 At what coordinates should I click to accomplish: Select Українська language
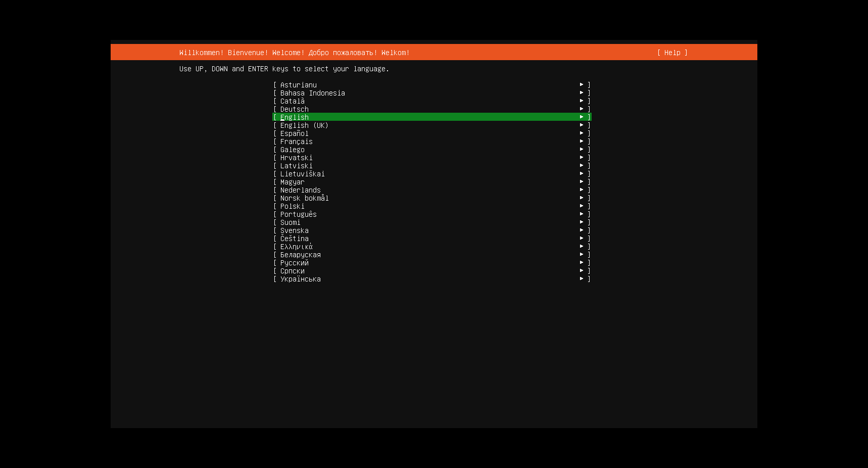coord(432,279)
